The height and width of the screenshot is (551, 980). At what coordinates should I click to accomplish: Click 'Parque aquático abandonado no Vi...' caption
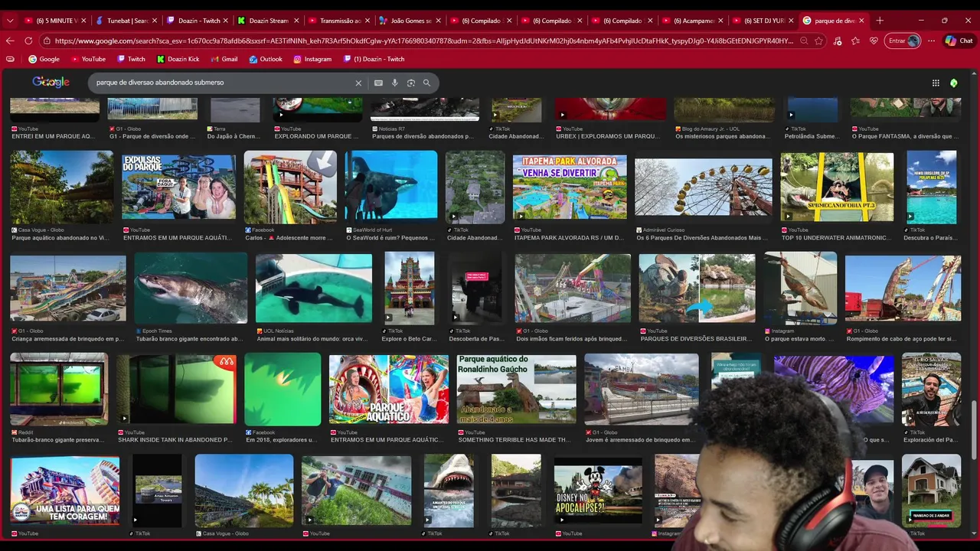point(60,238)
